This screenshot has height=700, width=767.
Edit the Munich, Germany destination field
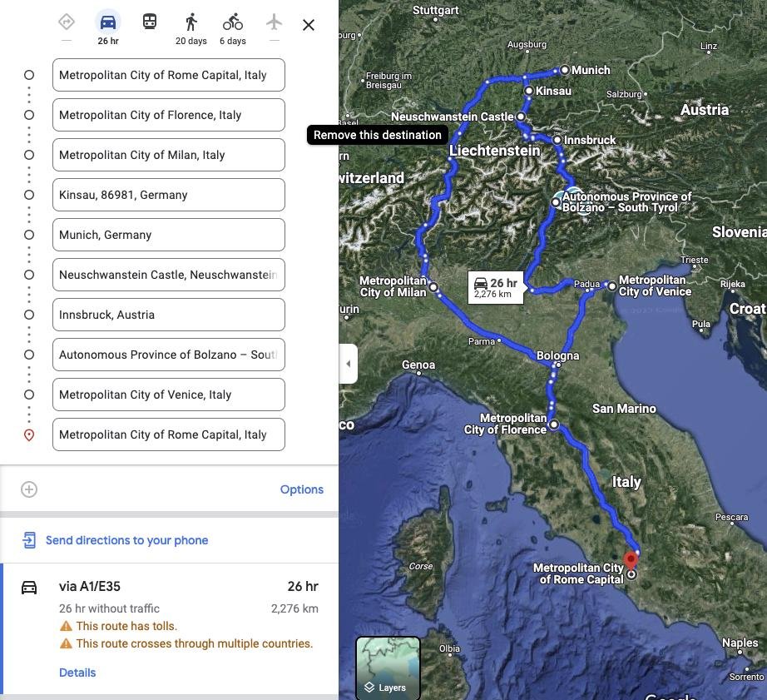(168, 235)
